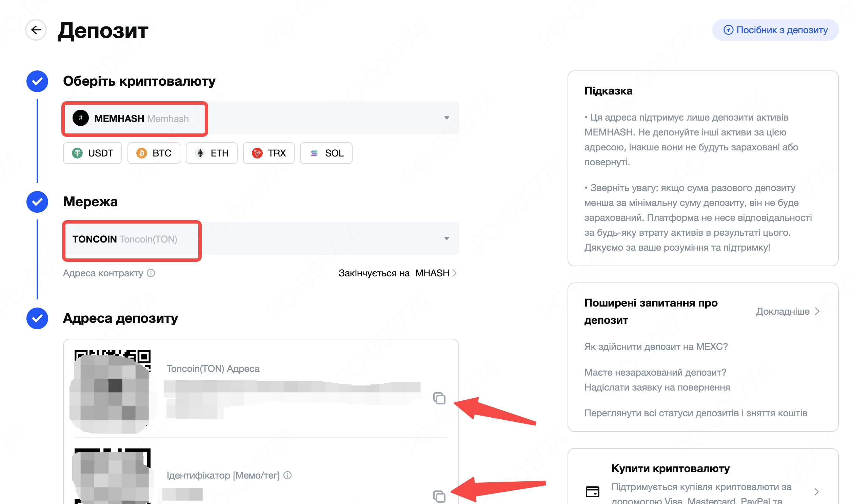
Task: Copy the Toncoin(TON) deposit address
Action: pos(439,398)
